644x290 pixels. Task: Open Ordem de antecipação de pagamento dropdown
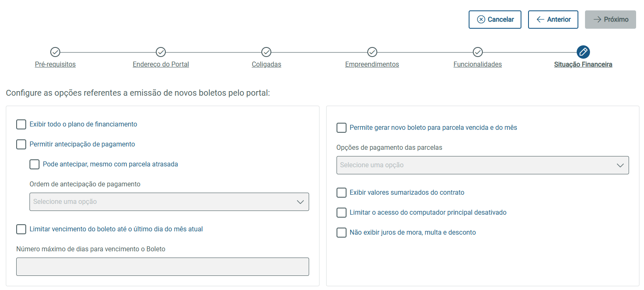(169, 202)
